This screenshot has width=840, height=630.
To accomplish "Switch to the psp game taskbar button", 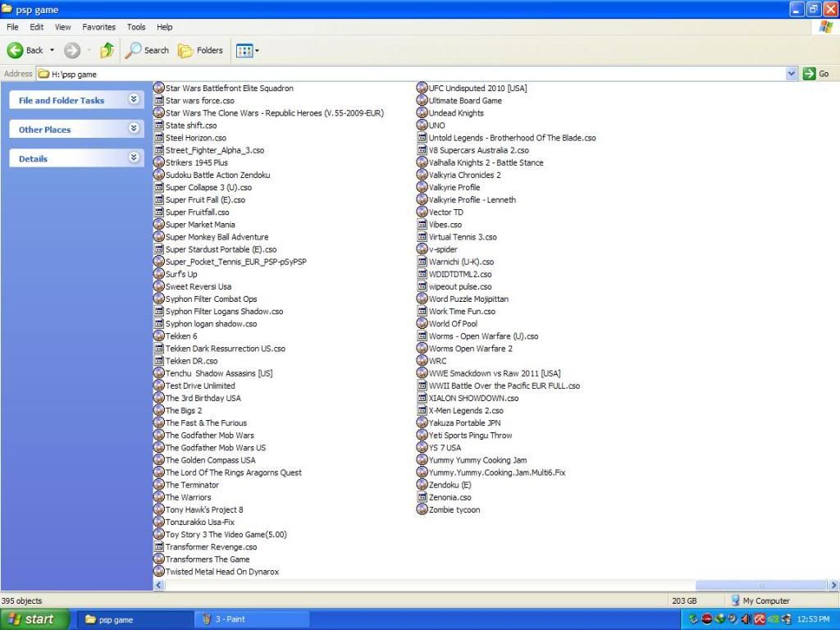I will click(x=134, y=619).
